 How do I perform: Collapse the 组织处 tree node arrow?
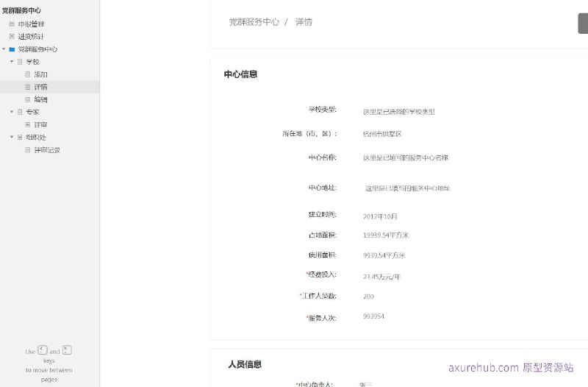coord(12,137)
